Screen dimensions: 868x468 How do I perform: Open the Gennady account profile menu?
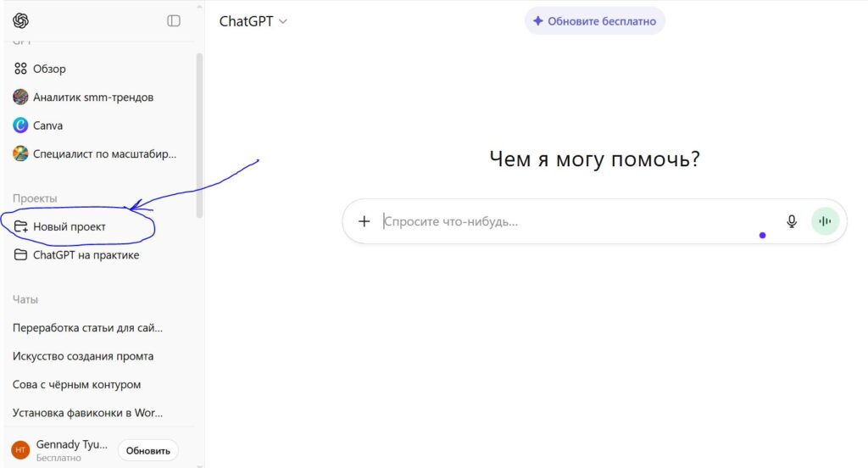coord(59,449)
